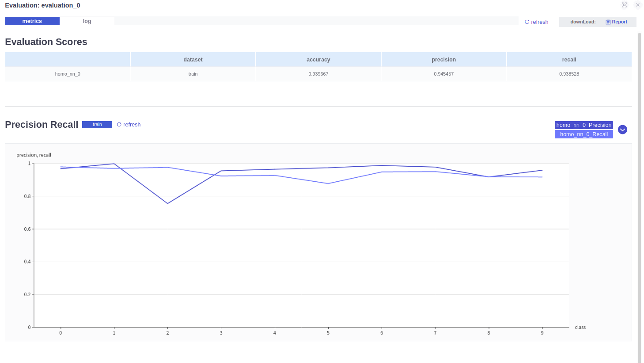Screen dimensions: 644x363
Task: Click the dataset column header
Action: 193,60
